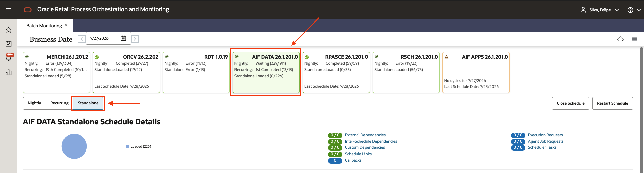The width and height of the screenshot is (644, 173).
Task: Click the blue Loaded pie chart
Action: click(x=74, y=146)
